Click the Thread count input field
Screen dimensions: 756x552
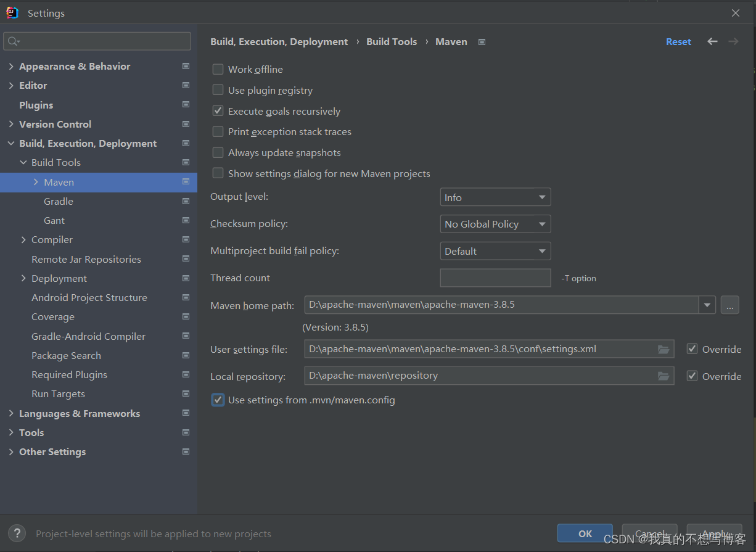pos(495,278)
